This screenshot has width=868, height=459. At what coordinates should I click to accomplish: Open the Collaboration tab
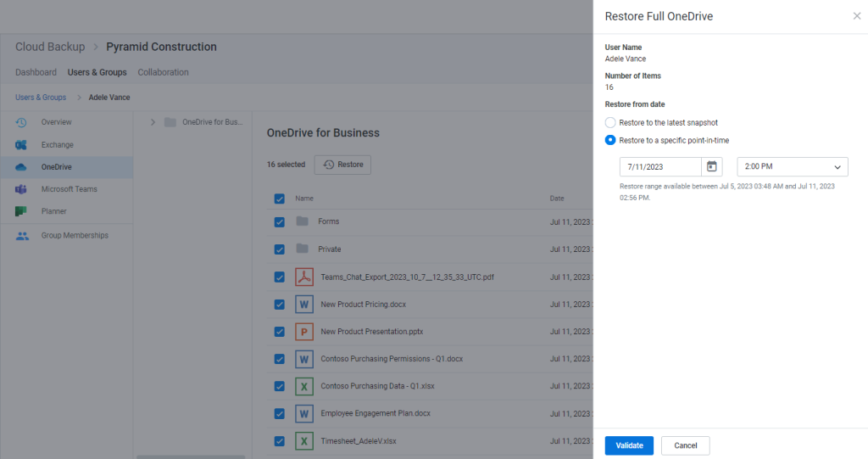pos(164,72)
